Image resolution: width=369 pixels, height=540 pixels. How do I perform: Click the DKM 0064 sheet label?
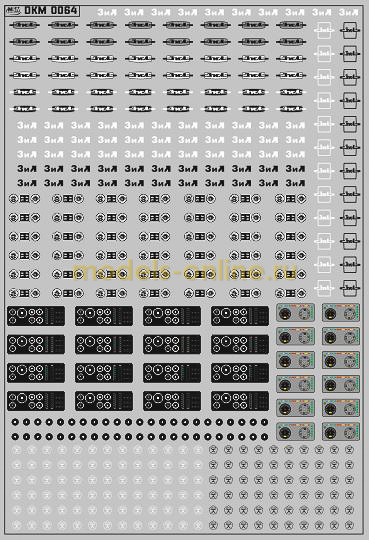point(50,11)
